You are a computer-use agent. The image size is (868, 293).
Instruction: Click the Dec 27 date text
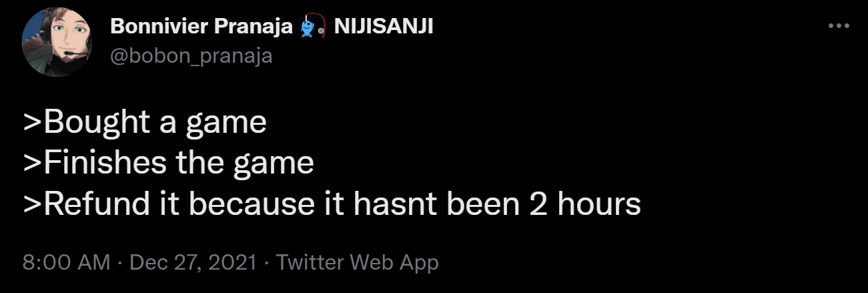point(158,262)
